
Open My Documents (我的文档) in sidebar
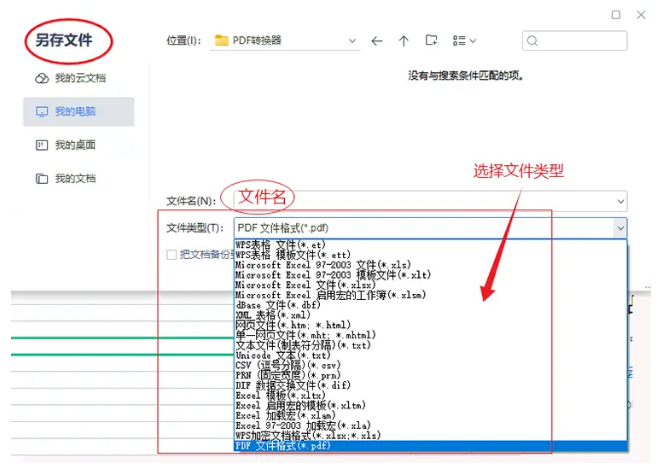(66, 179)
